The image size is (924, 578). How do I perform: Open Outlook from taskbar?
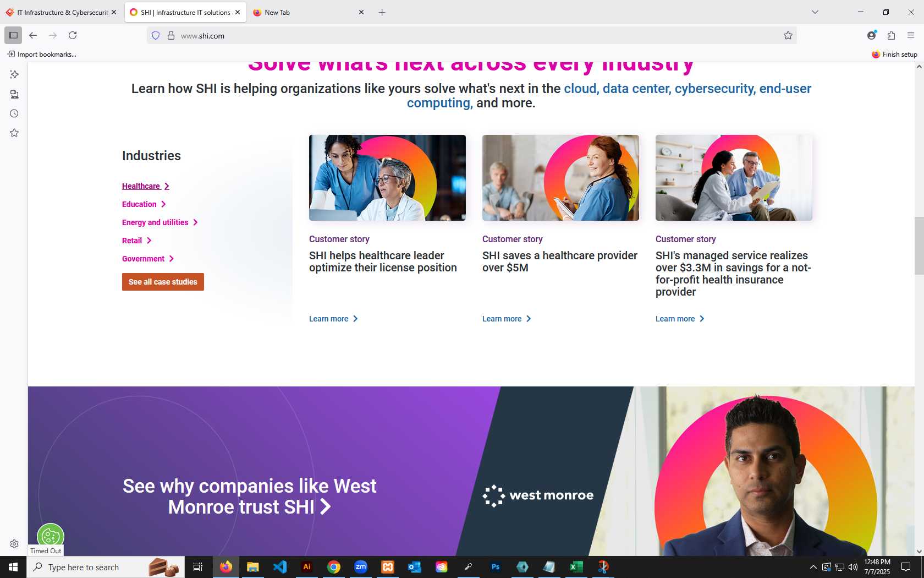pos(414,567)
